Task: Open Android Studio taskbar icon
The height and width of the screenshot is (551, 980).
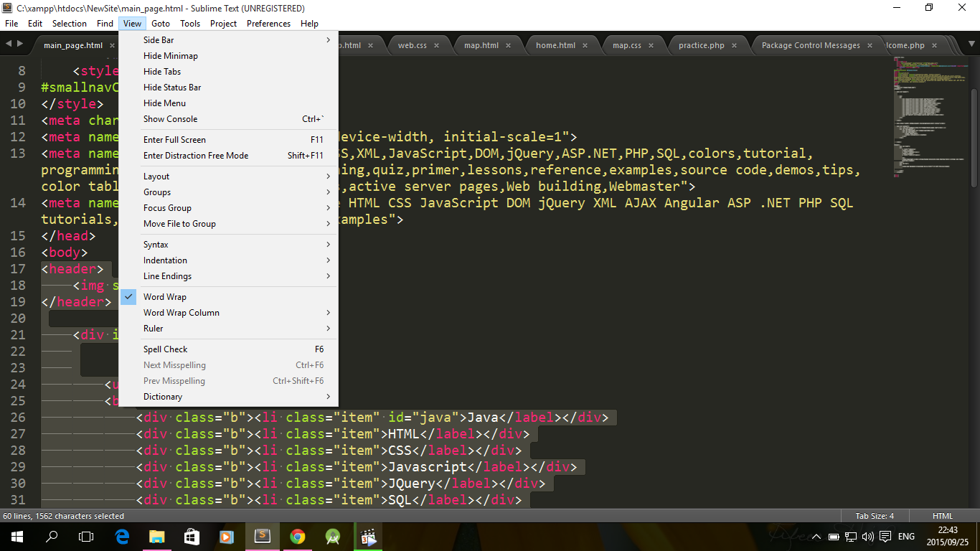Action: pos(332,536)
